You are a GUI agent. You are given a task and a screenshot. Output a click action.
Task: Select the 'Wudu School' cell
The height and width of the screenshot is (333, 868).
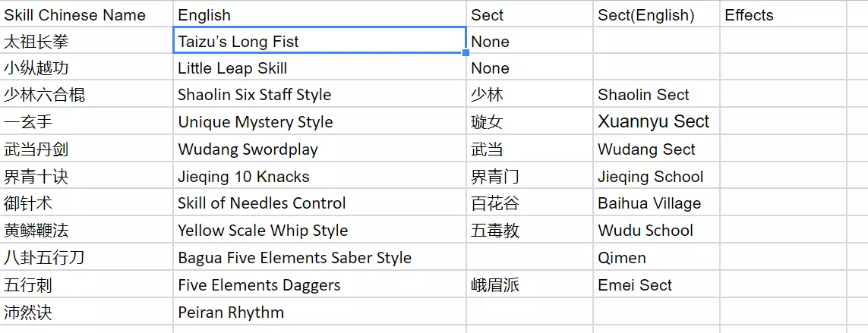(x=645, y=231)
